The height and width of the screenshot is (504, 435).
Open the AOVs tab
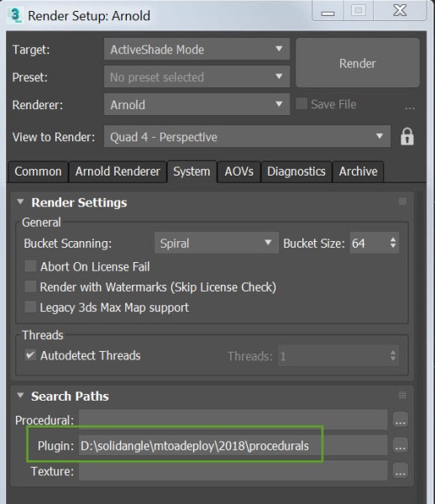tap(238, 171)
